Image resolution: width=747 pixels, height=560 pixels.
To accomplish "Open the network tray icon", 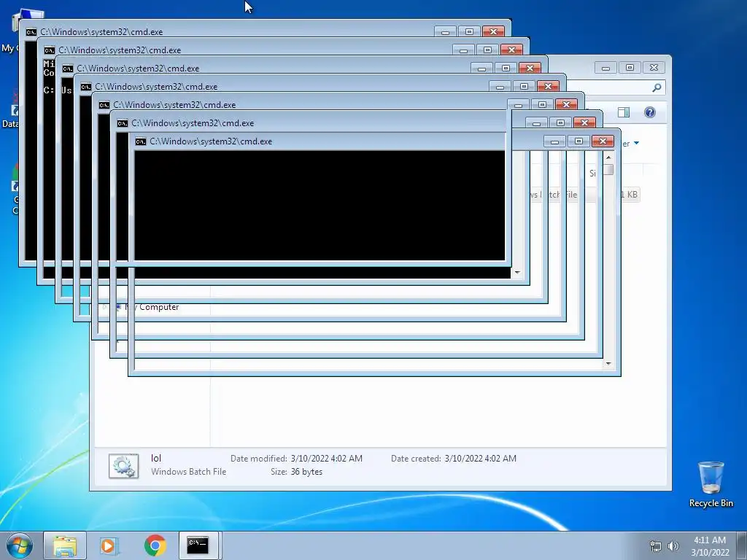I will (x=656, y=546).
